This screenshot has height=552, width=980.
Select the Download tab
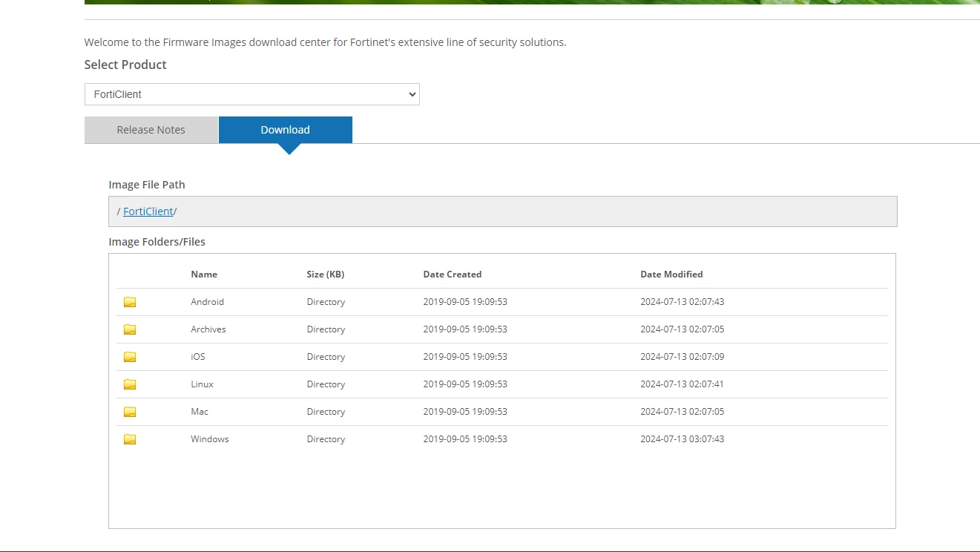point(286,130)
